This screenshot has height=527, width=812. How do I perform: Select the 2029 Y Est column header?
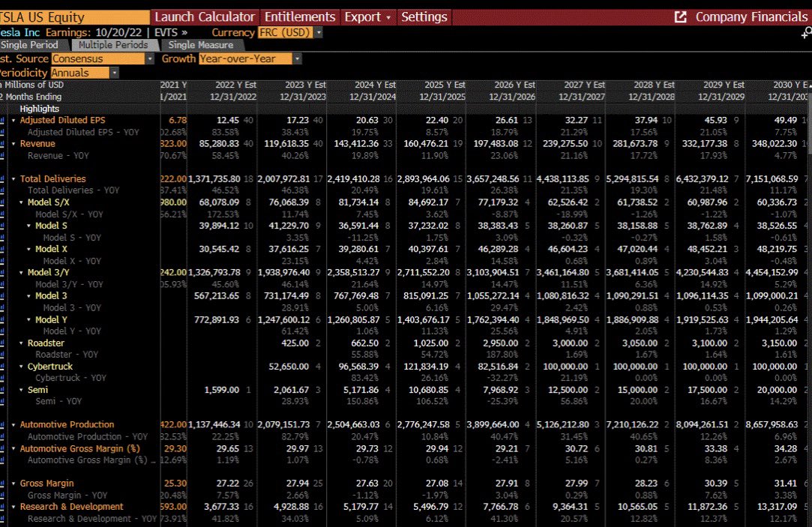pos(724,85)
